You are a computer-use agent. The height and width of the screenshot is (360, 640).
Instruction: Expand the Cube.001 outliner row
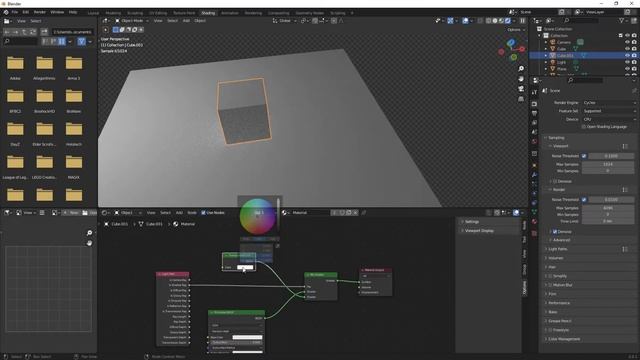(546, 55)
